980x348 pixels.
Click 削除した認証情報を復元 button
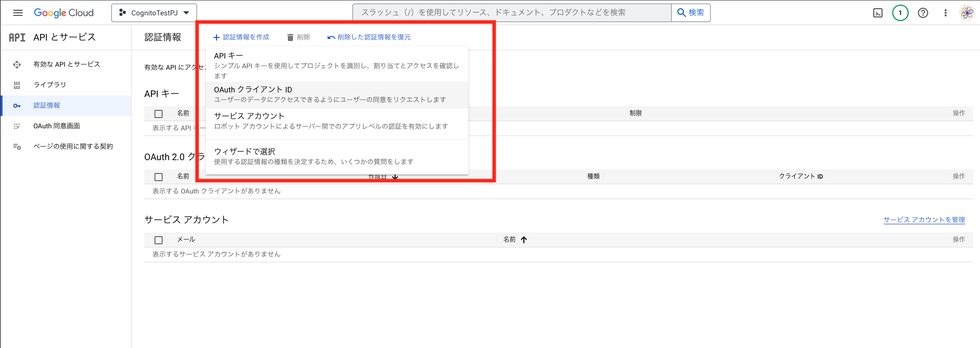(369, 37)
